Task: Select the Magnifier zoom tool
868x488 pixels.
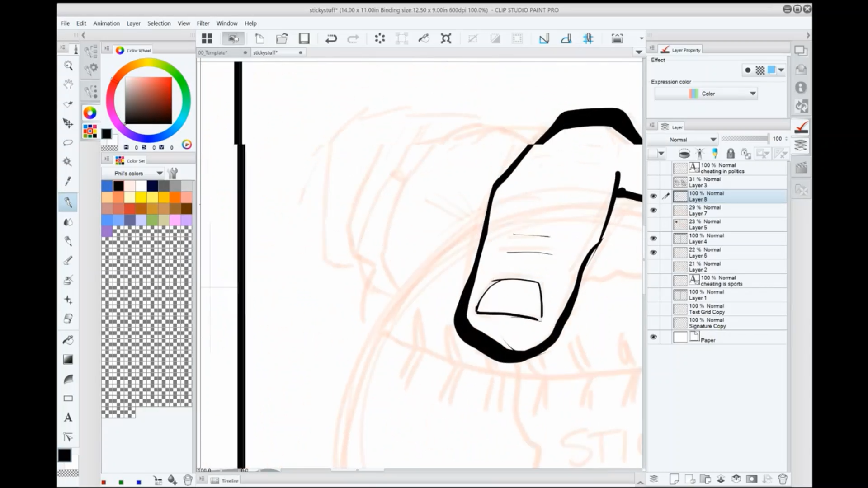Action: point(68,66)
